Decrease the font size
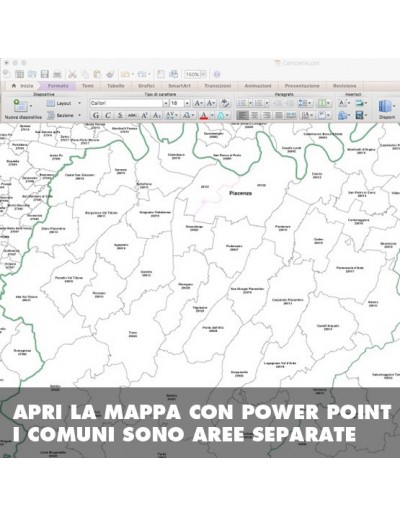 point(211,103)
